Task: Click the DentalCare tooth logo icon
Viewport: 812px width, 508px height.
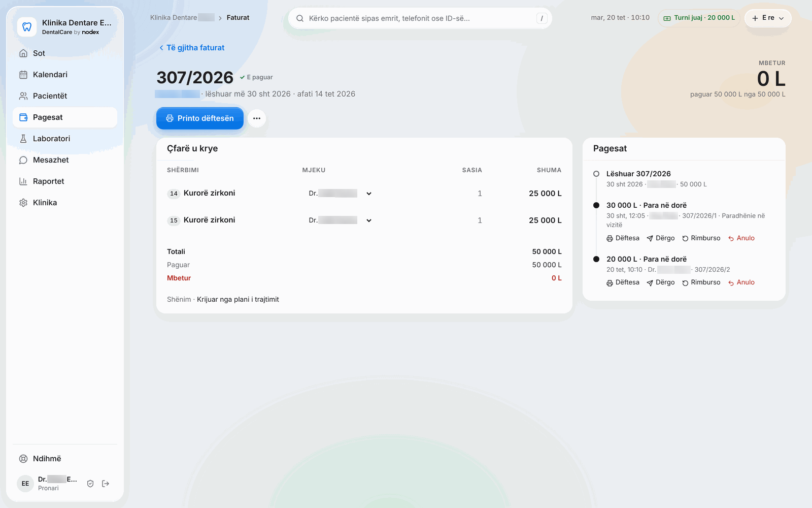Action: tap(27, 27)
